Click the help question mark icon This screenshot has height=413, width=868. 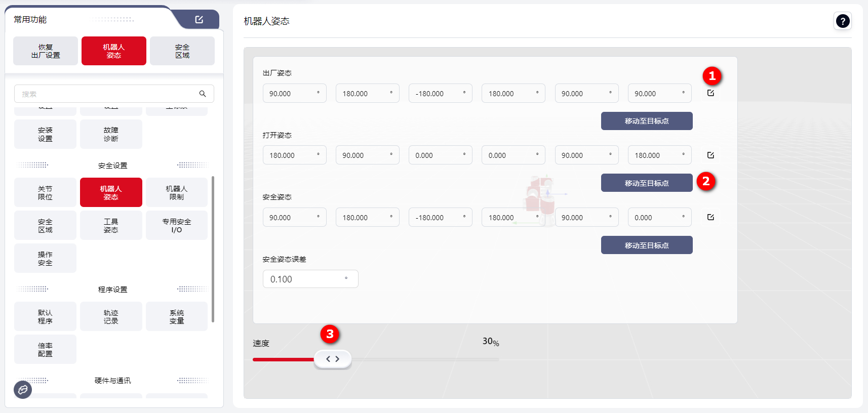point(842,21)
